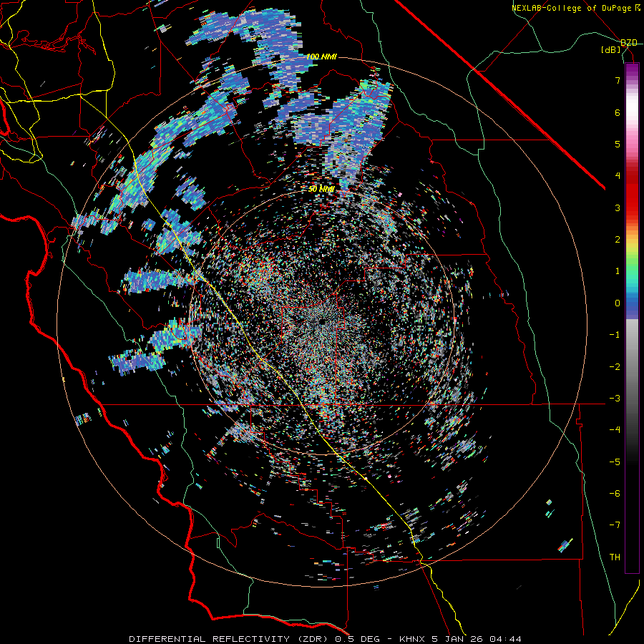Click the 6 value on the color scale

(618, 112)
